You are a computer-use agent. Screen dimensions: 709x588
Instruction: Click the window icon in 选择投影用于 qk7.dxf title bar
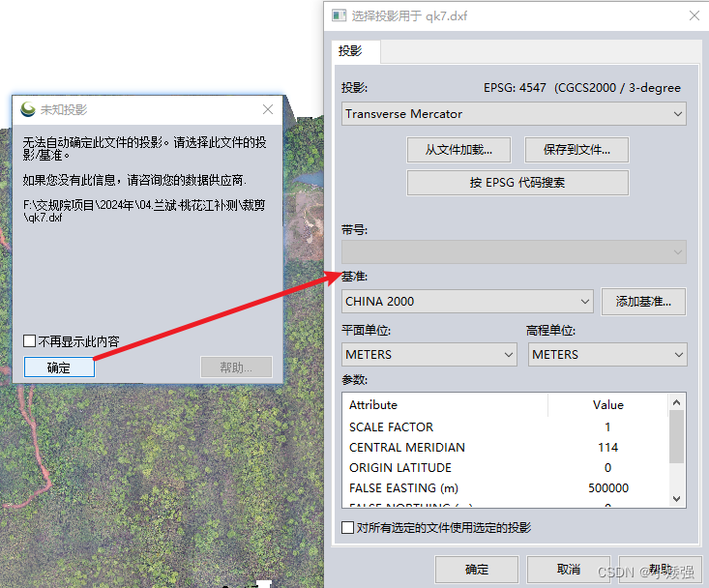[x=340, y=15]
